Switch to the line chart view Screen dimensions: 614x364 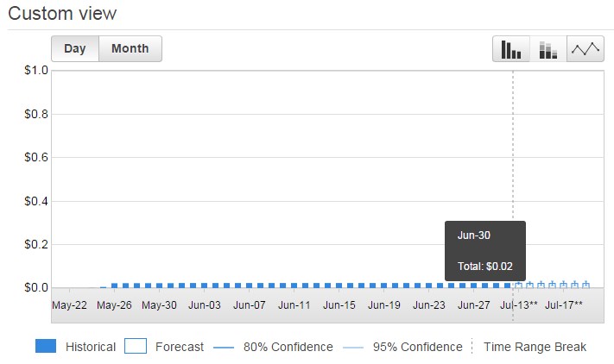[x=585, y=49]
